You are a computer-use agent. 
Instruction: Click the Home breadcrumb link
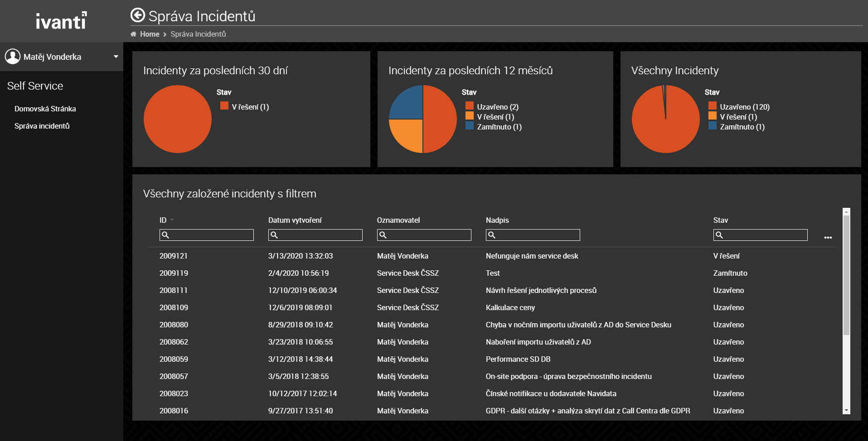click(150, 34)
